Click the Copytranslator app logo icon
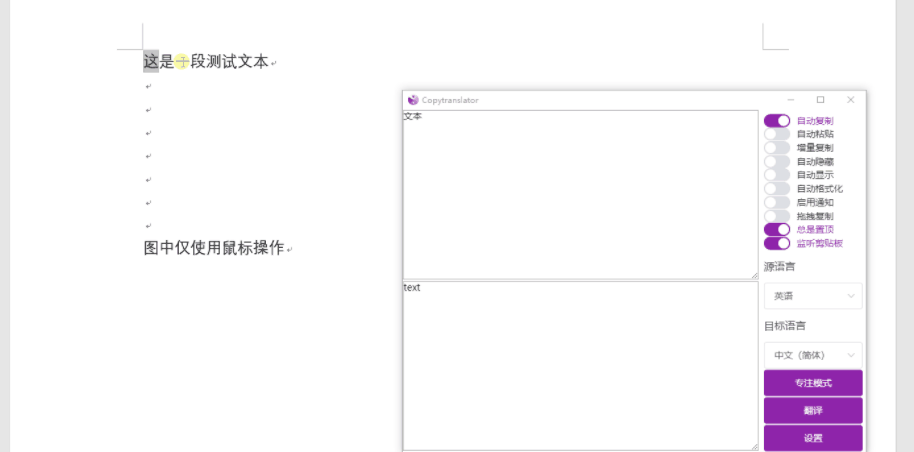The height and width of the screenshot is (452, 914). [x=413, y=100]
